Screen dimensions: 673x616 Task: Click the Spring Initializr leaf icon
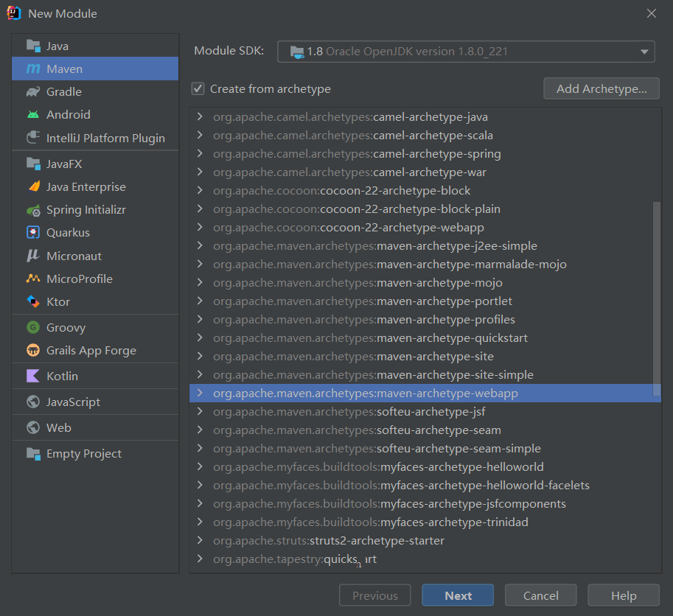click(x=33, y=210)
